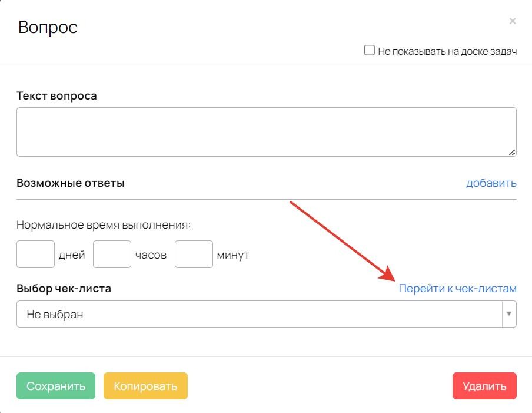Click the Выбор чек-листа heading
This screenshot has width=532, height=413.
tap(64, 288)
